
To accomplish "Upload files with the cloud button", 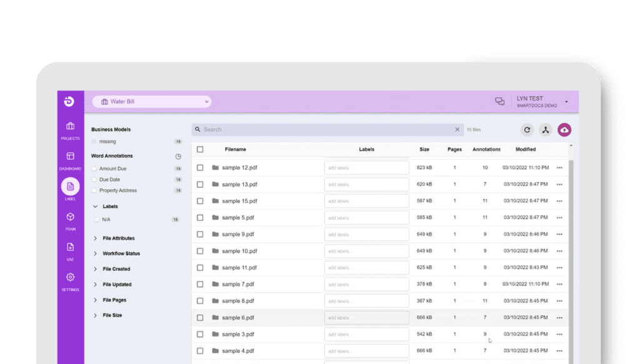I will coord(564,130).
